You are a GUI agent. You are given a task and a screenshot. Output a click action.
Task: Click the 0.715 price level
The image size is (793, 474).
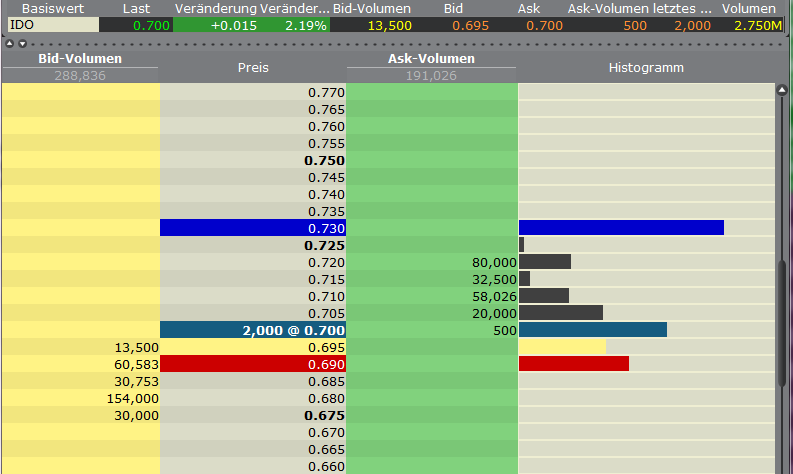click(x=326, y=279)
